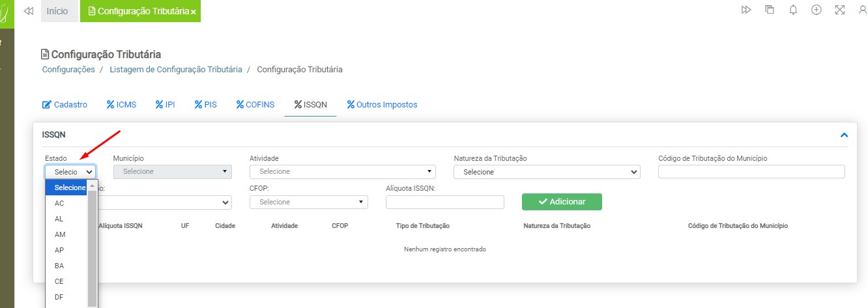Click the rewind double-arrow icon beside Início
The height and width of the screenshot is (308, 868).
(x=28, y=11)
